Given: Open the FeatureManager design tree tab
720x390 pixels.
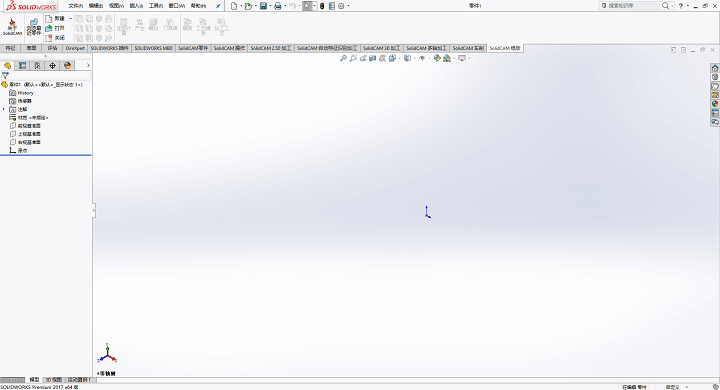Looking at the screenshot, I should click(x=7, y=66).
